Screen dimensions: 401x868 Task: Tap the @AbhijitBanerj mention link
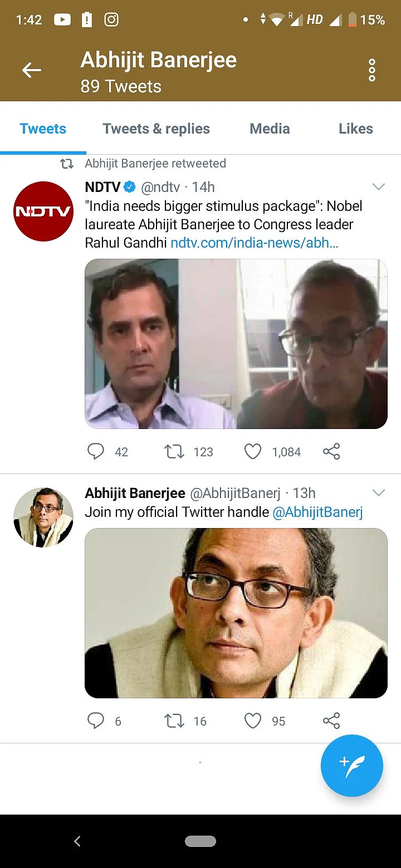tap(317, 512)
